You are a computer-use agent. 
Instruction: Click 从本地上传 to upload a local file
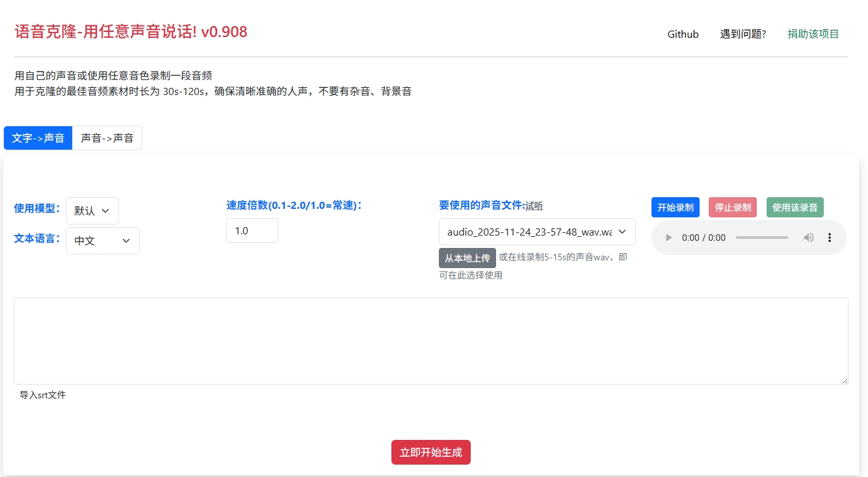(466, 258)
